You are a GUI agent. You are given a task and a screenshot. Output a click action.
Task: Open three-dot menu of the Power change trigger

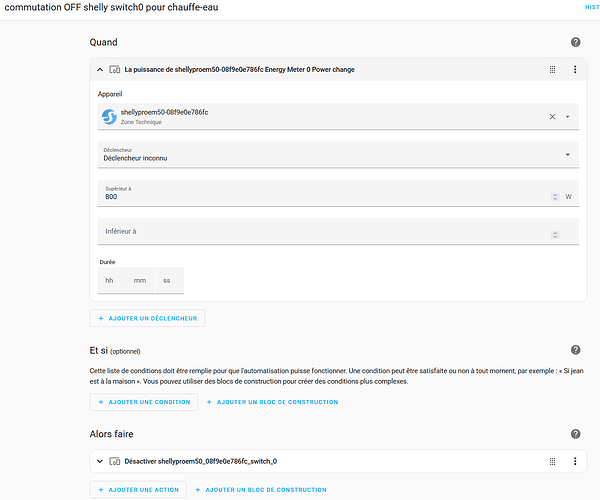575,70
